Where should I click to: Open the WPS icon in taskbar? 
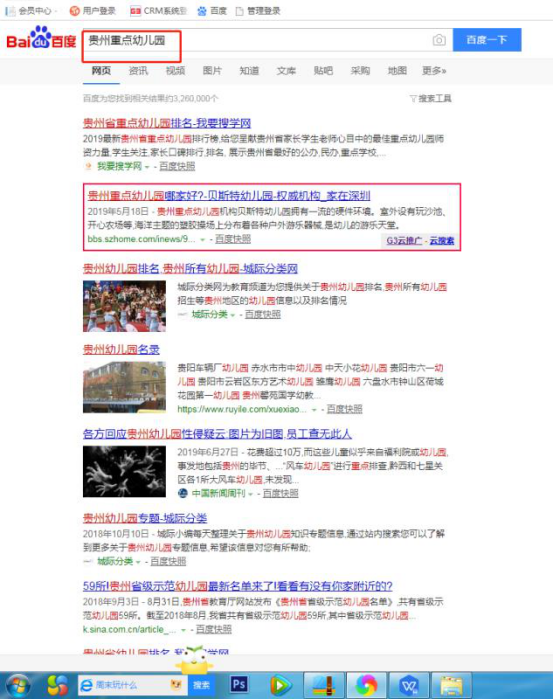click(x=408, y=684)
